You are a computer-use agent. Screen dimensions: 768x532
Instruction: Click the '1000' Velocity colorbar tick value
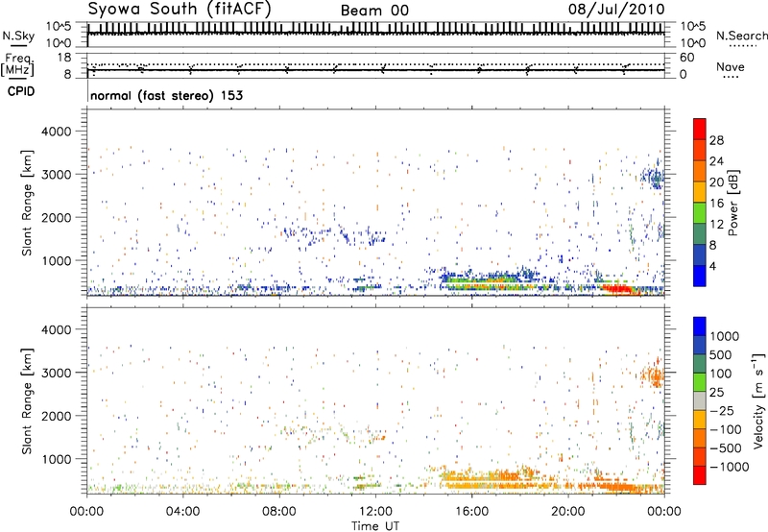724,336
